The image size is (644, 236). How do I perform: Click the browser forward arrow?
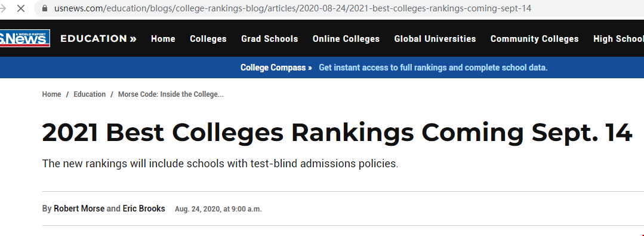[x=4, y=8]
